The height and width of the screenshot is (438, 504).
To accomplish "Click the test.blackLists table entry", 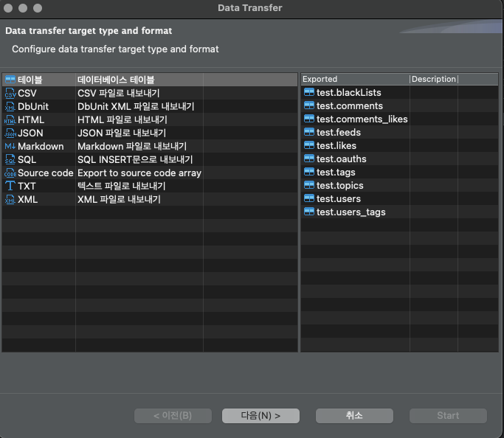I will click(348, 93).
